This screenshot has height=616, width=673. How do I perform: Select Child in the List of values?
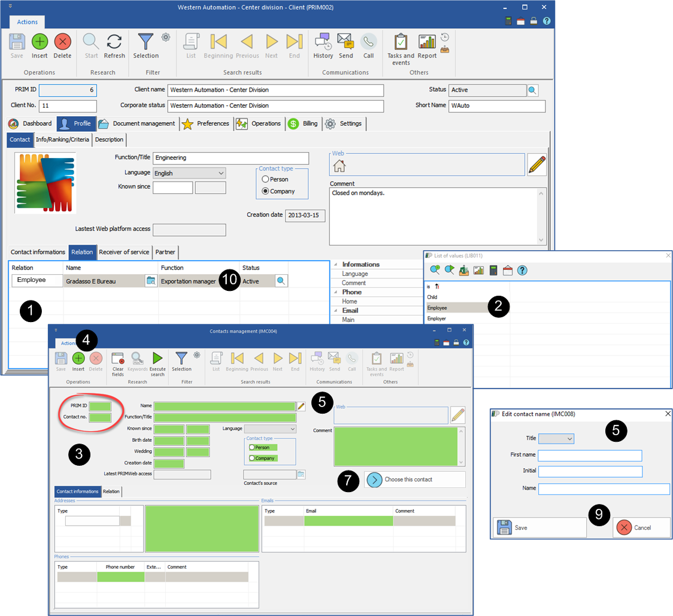[x=432, y=297]
